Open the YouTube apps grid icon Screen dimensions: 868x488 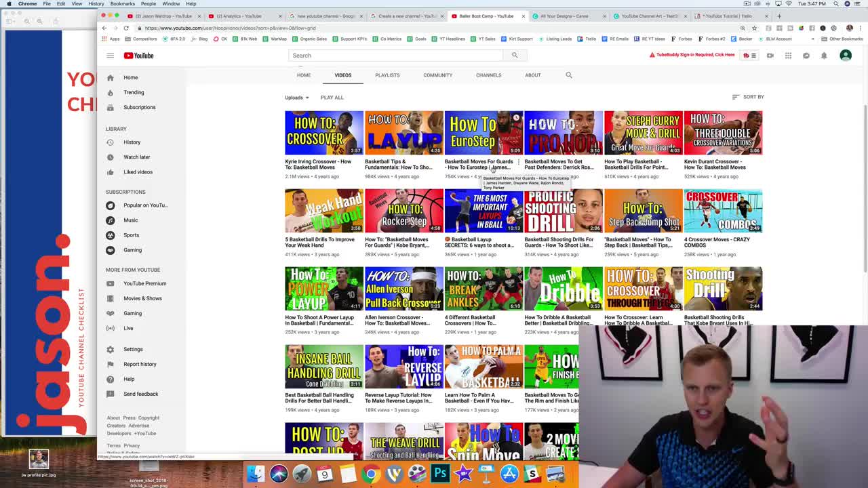click(x=788, y=56)
